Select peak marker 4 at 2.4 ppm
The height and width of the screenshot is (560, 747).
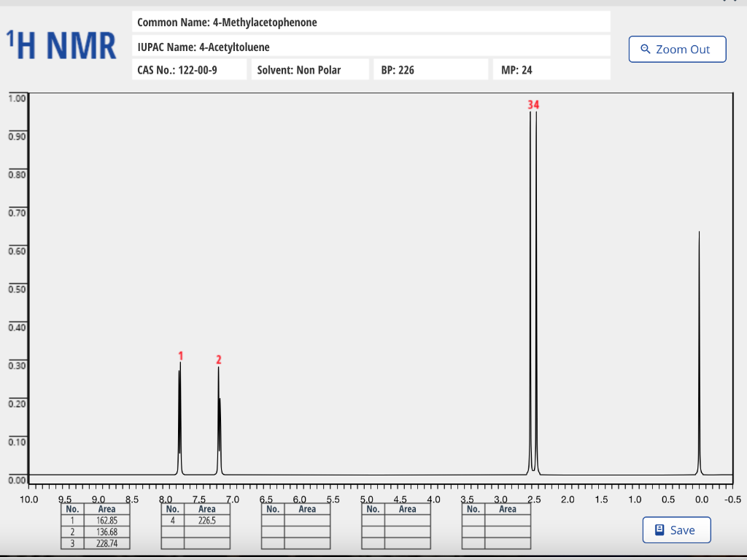(537, 104)
